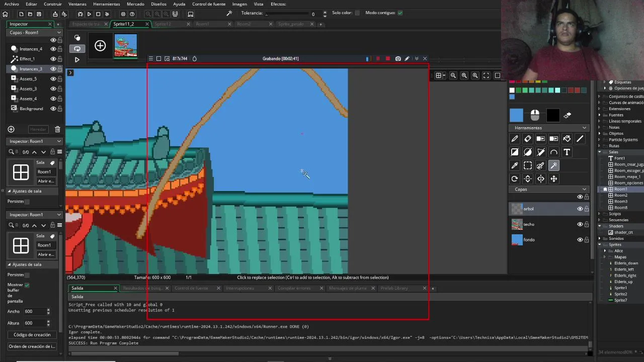Select the Move tool

pyautogui.click(x=553, y=178)
